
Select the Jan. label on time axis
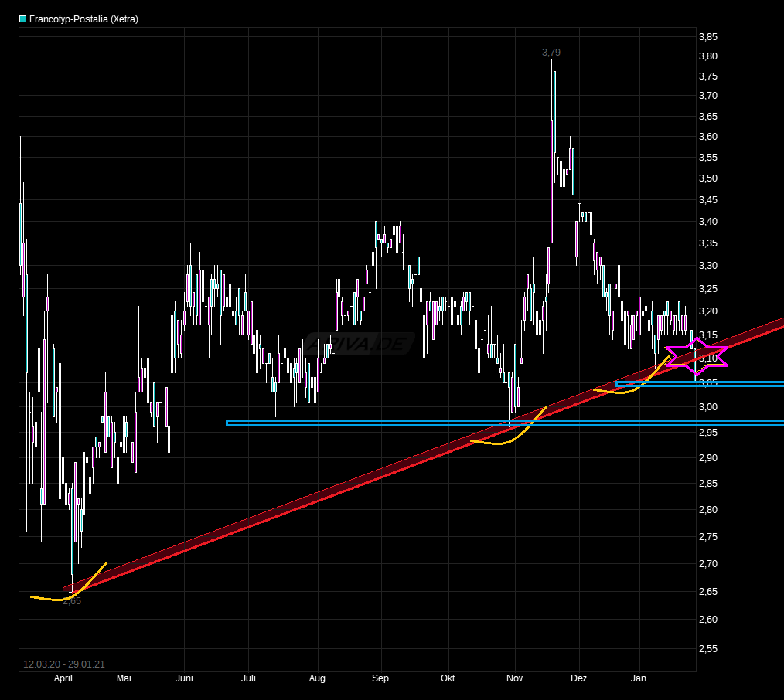pos(640,679)
